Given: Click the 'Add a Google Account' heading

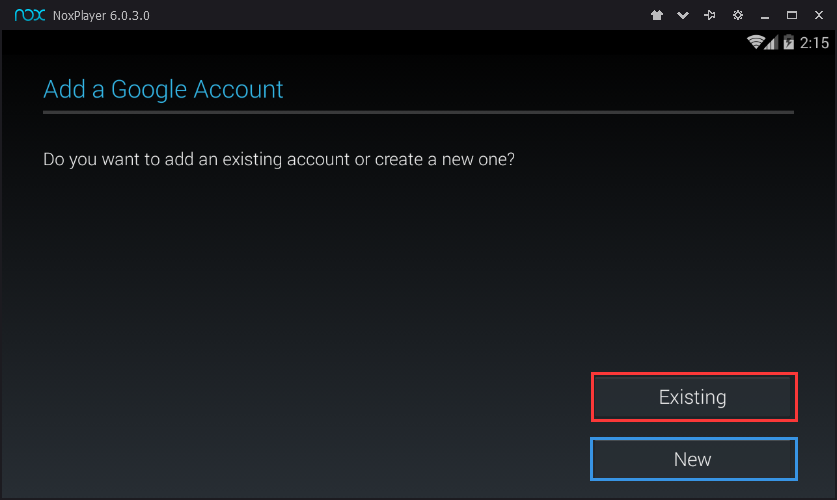Looking at the screenshot, I should point(163,89).
